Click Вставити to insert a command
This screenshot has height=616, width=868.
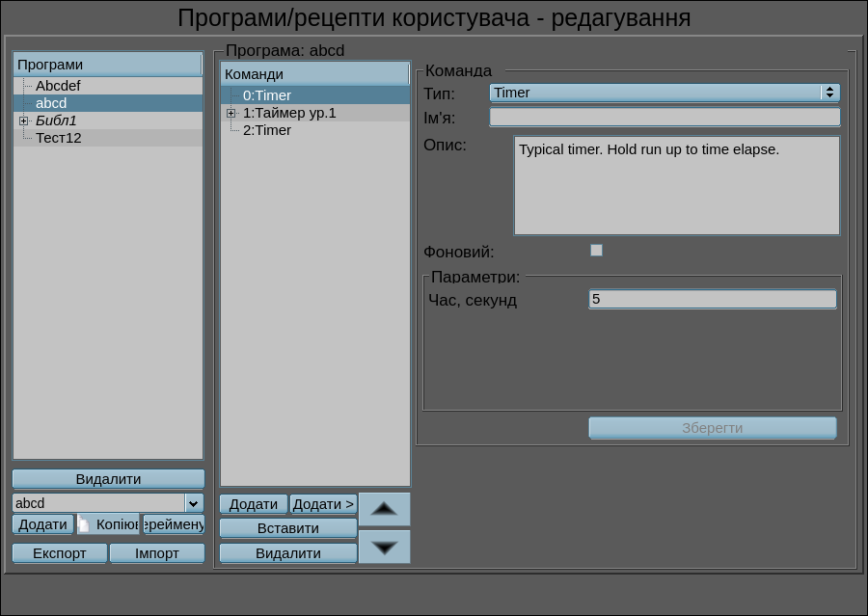[288, 528]
